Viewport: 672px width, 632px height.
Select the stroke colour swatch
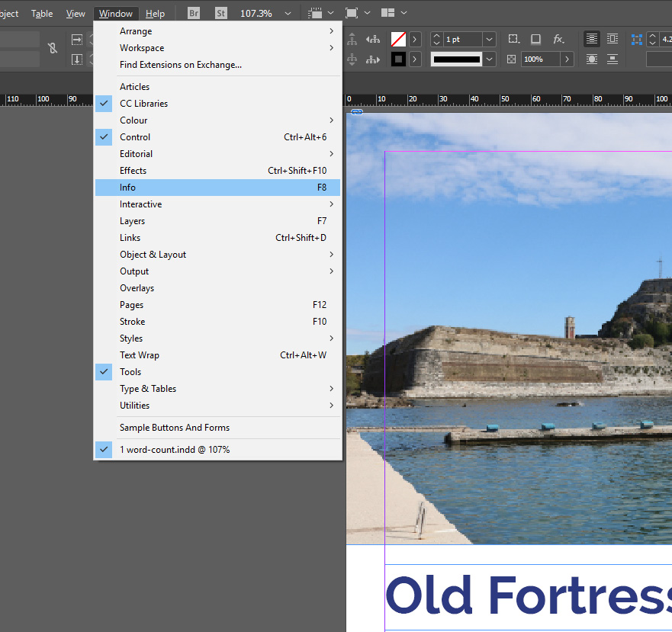(397, 59)
